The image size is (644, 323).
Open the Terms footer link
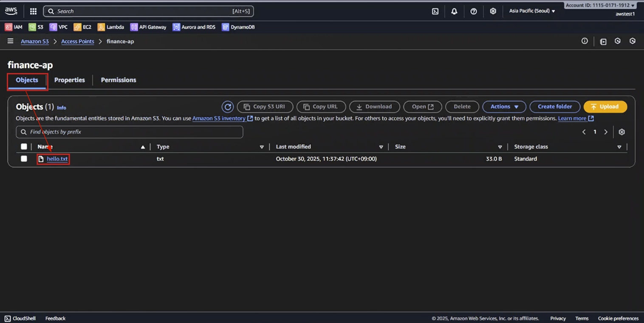[582, 318]
